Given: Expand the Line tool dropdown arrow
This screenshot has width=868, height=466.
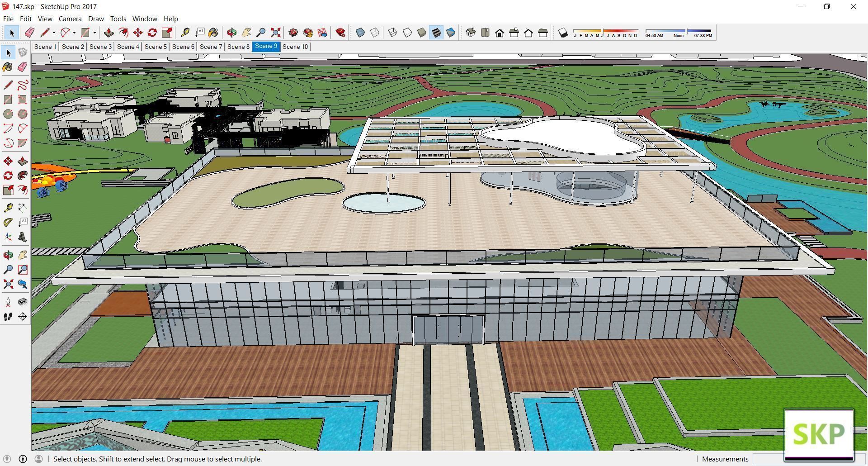Looking at the screenshot, I should [54, 33].
